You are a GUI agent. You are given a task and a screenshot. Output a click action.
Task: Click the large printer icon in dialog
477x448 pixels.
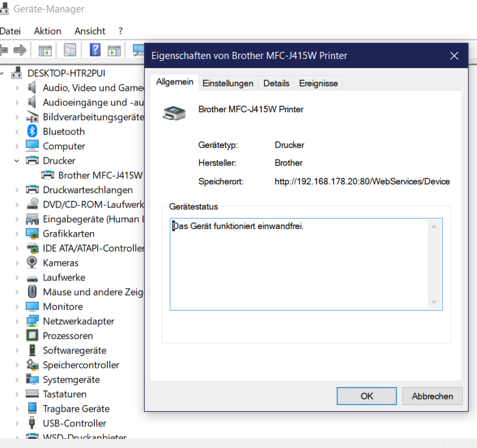click(174, 113)
